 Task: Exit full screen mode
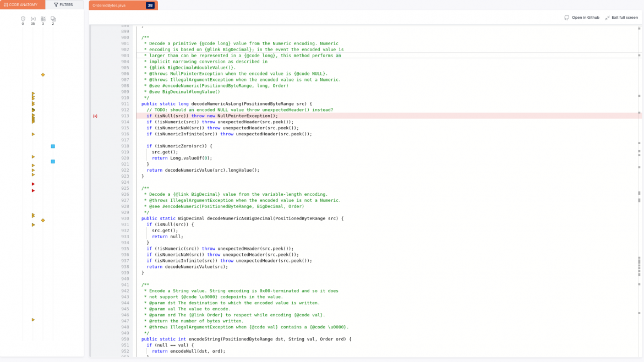click(622, 17)
